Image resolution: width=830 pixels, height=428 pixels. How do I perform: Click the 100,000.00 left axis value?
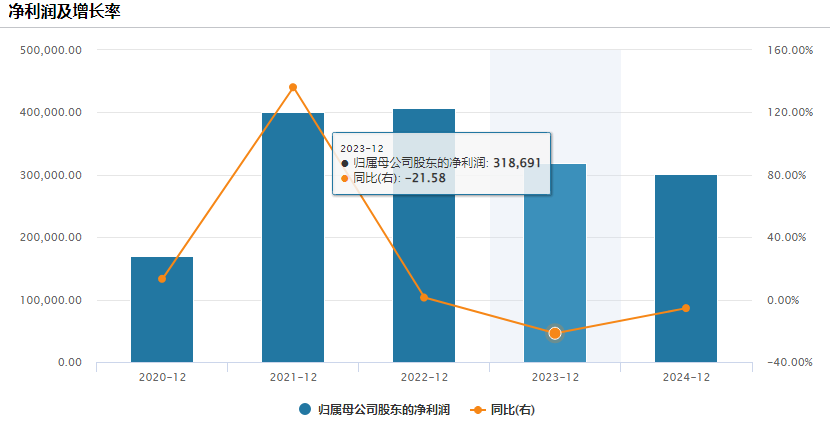point(50,300)
